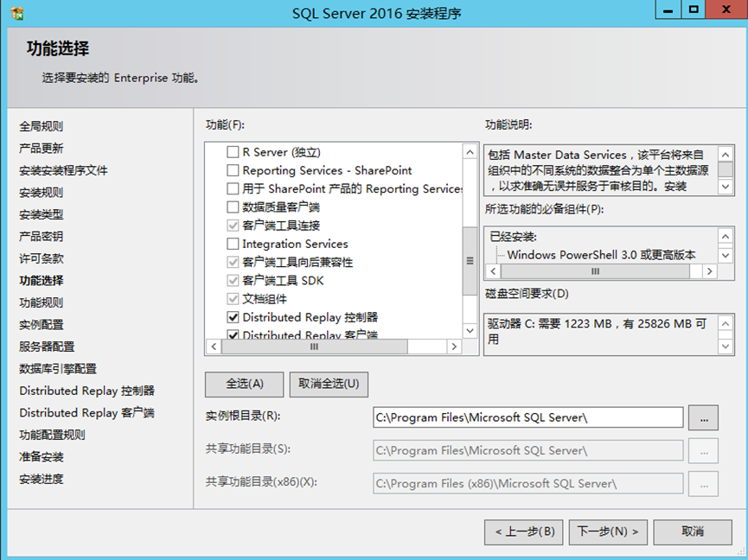Select 全局规则 step in sidebar
Viewport: 748px width, 560px height.
[41, 126]
